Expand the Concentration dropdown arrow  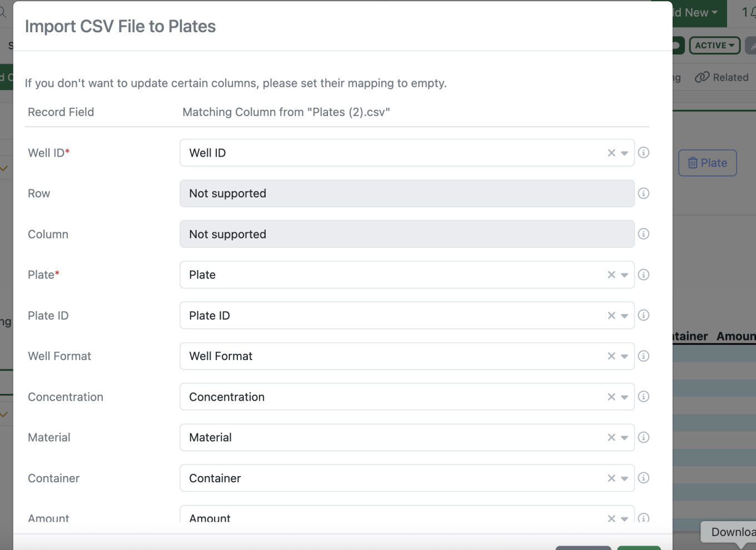(x=624, y=397)
